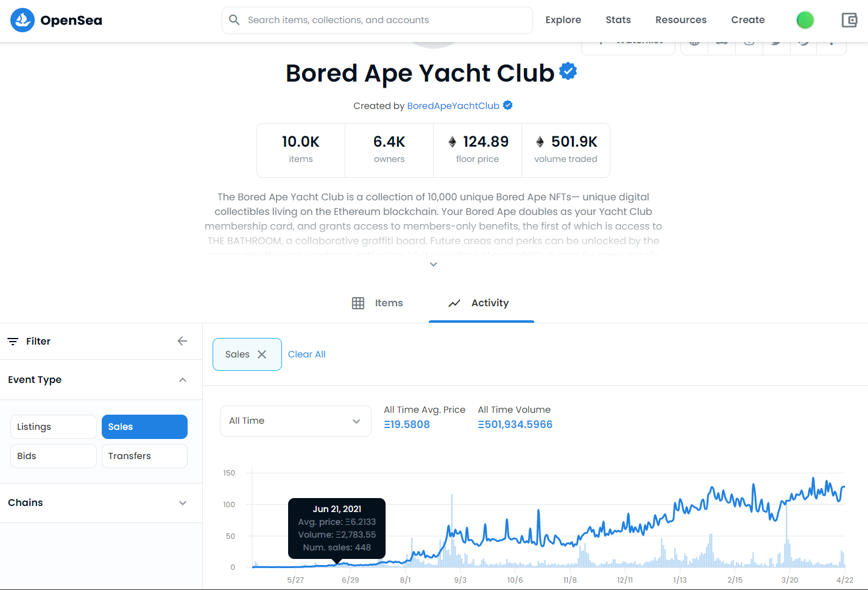Click the 124.89 floor price stat
868x590 pixels.
click(478, 150)
